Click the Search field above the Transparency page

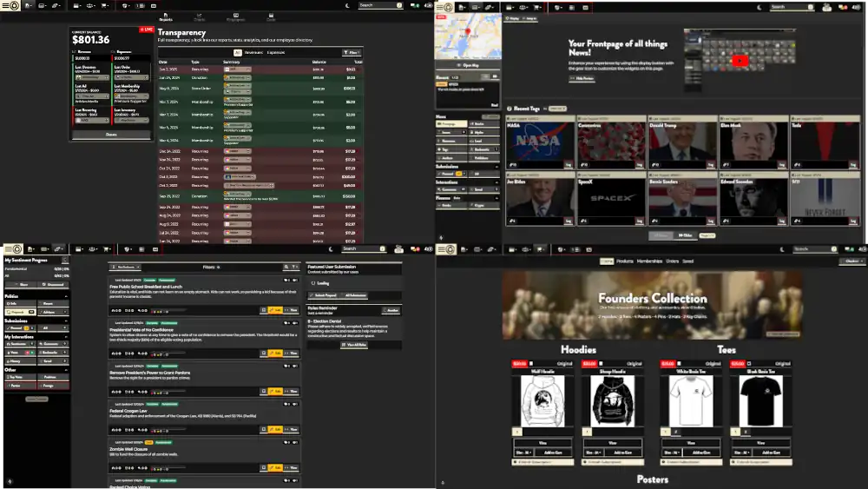point(378,5)
